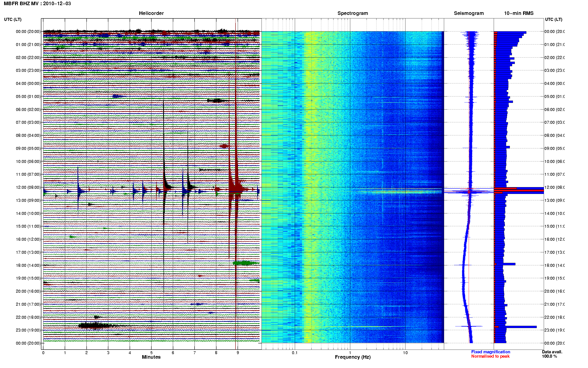The image size is (588, 368).
Task: Click the red "Normalised to peak" legend text
Action: [490, 356]
